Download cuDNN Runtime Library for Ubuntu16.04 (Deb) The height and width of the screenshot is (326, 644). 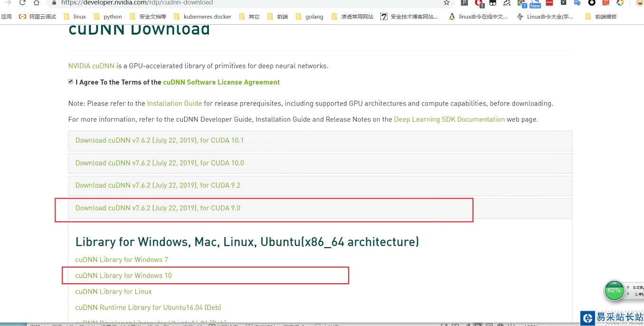(148, 307)
